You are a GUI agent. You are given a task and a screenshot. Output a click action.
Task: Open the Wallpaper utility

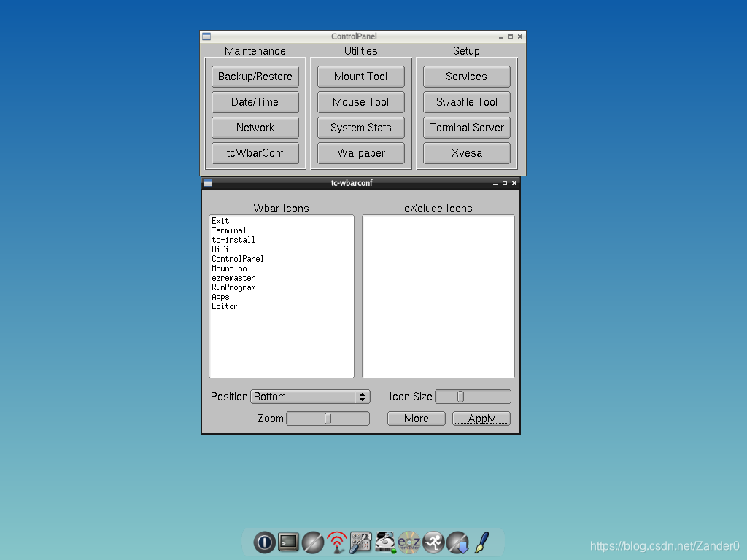[x=360, y=153]
